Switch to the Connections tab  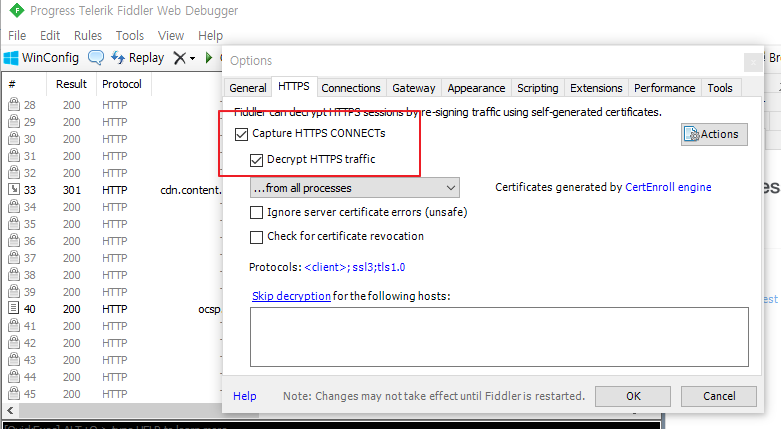pyautogui.click(x=351, y=88)
